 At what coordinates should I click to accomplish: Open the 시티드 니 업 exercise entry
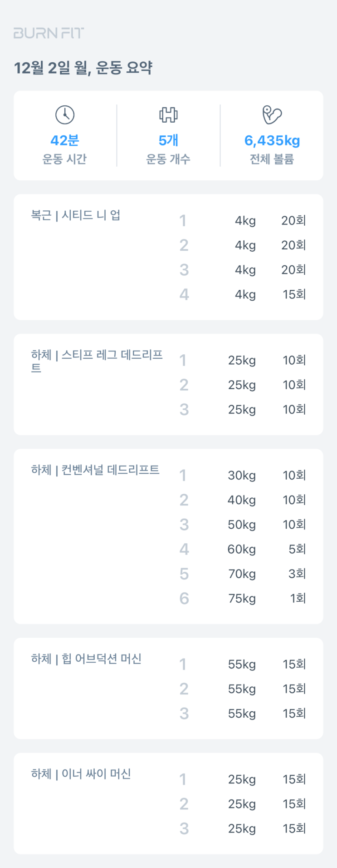click(x=76, y=215)
